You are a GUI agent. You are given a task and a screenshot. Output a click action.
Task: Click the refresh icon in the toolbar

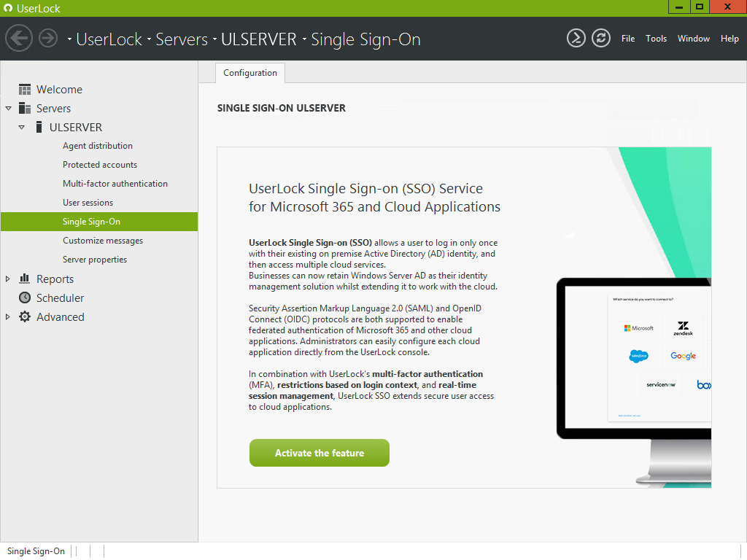click(601, 38)
